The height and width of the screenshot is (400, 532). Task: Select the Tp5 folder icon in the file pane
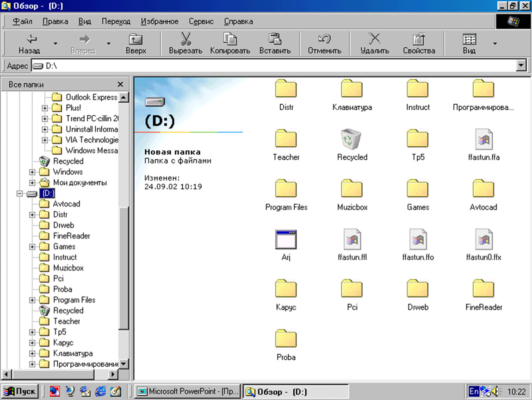point(418,138)
